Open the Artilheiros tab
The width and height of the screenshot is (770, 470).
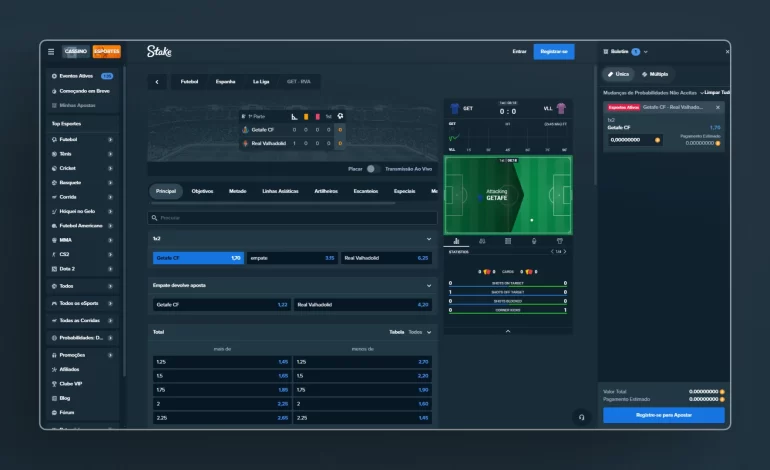pyautogui.click(x=326, y=191)
